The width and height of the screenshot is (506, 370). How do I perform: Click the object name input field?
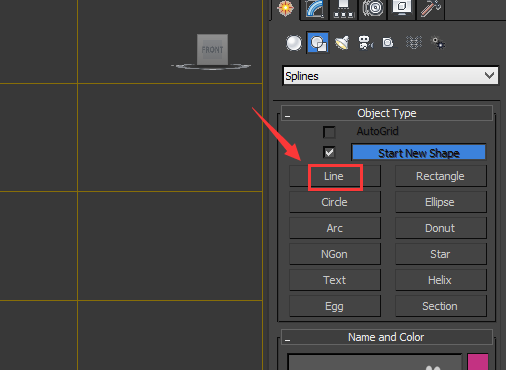[x=375, y=362]
